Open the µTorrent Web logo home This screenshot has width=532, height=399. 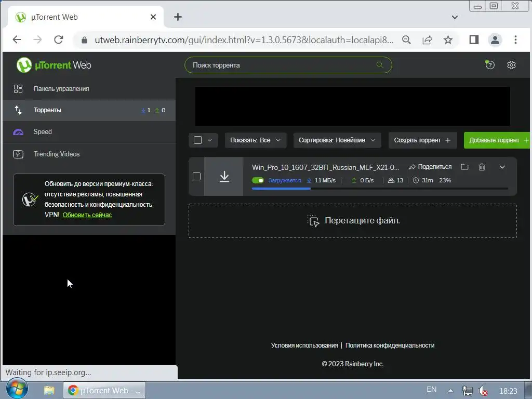click(x=54, y=65)
